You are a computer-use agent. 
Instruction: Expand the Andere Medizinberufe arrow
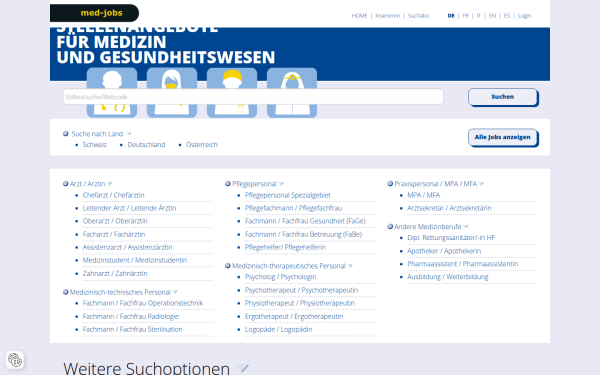tap(466, 227)
